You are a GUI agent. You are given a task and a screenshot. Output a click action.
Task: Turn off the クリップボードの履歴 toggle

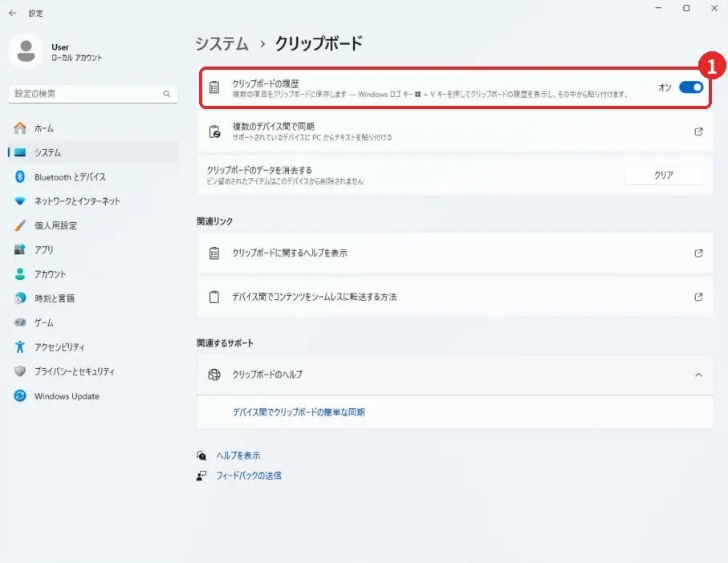tap(691, 87)
